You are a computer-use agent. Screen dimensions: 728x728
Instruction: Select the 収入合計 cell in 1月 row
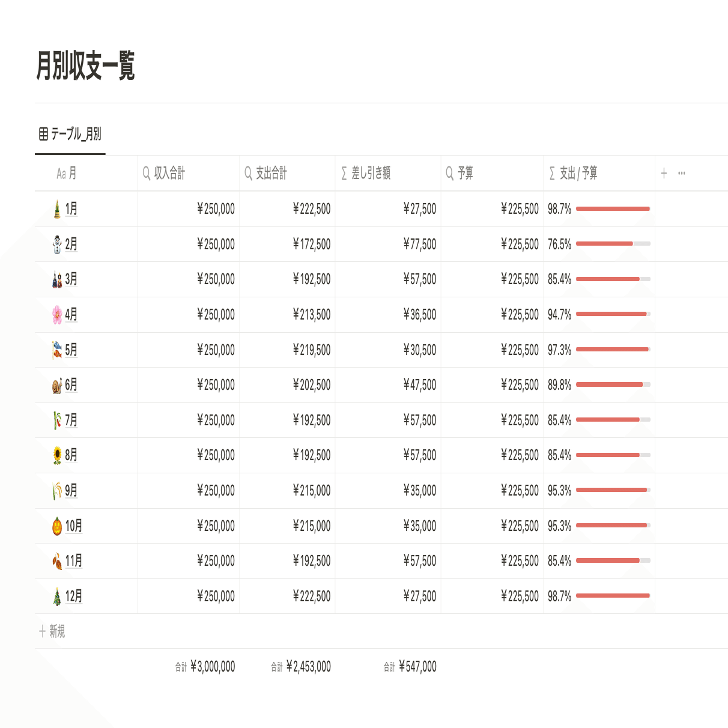188,209
